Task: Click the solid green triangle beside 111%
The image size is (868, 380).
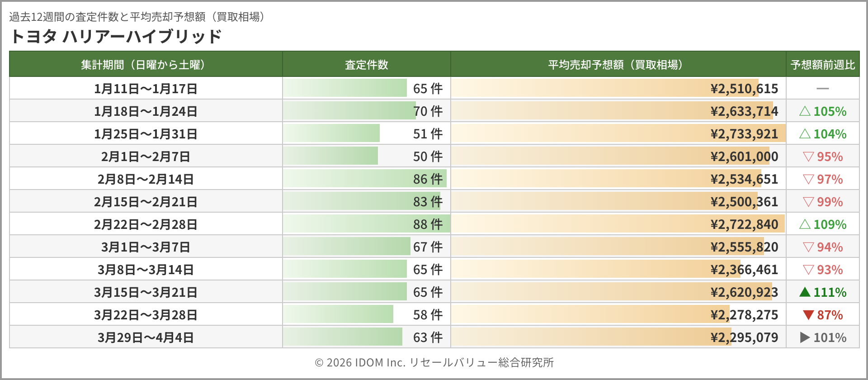Action: coord(805,292)
